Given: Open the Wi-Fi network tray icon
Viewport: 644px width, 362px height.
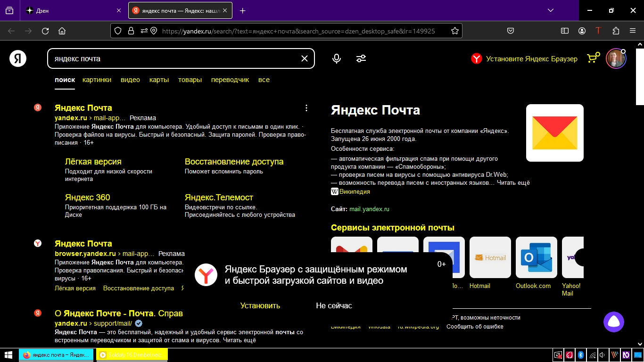Looking at the screenshot, I should click(x=593, y=355).
